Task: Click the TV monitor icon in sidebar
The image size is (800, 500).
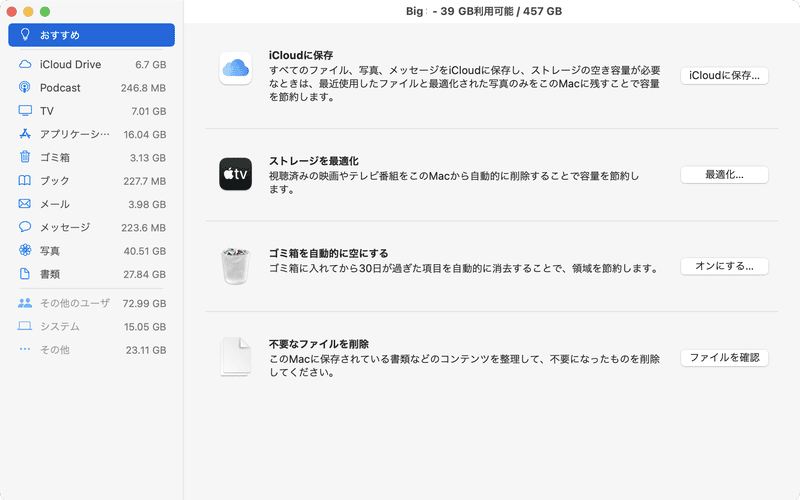Action: [24, 111]
